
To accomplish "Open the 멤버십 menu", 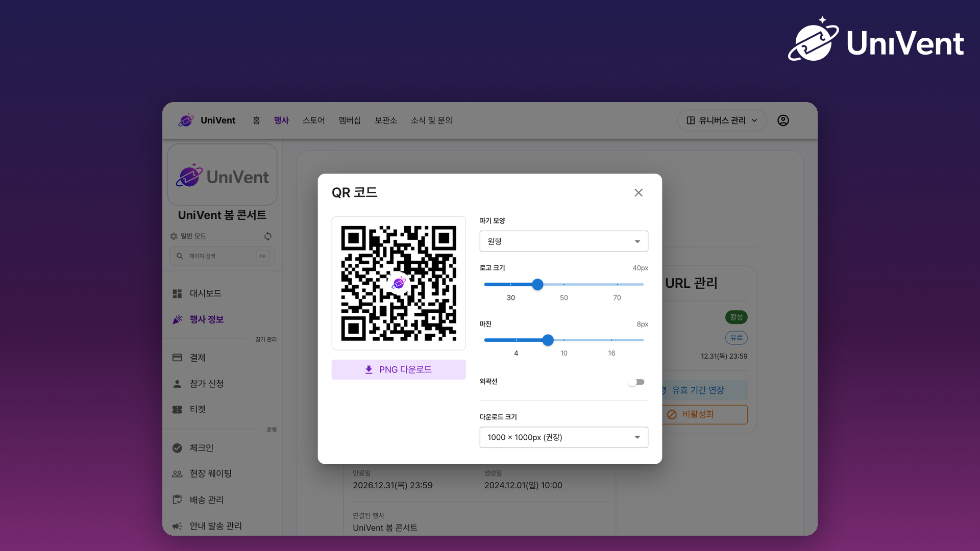I will coord(350,120).
